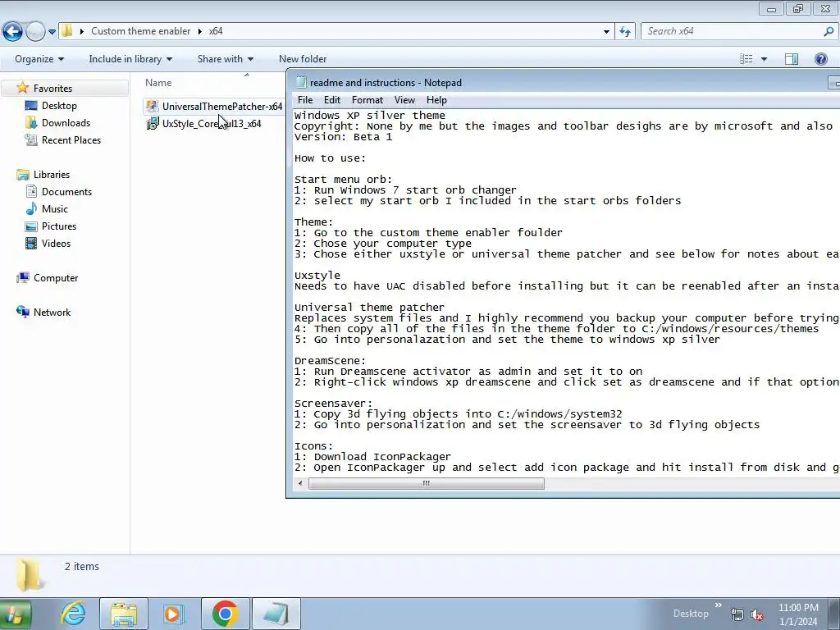840x630 pixels.
Task: Open the Share with dropdown menu
Action: [225, 59]
